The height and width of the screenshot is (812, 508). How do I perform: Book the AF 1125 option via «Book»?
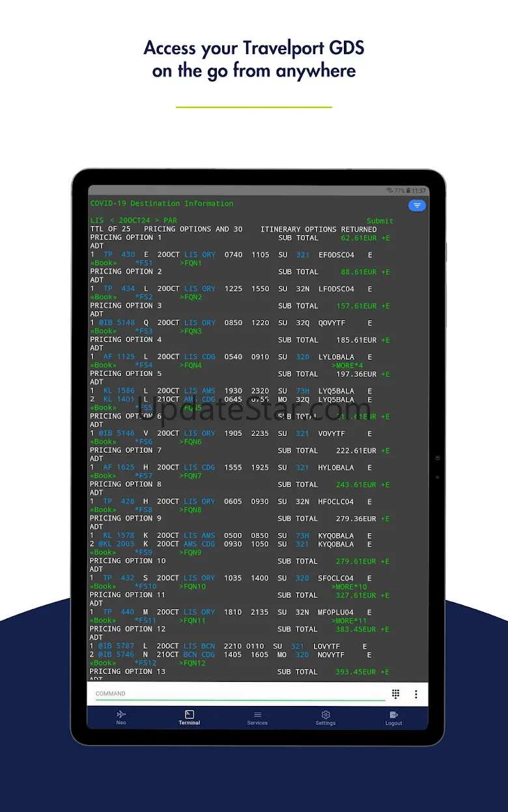[103, 366]
